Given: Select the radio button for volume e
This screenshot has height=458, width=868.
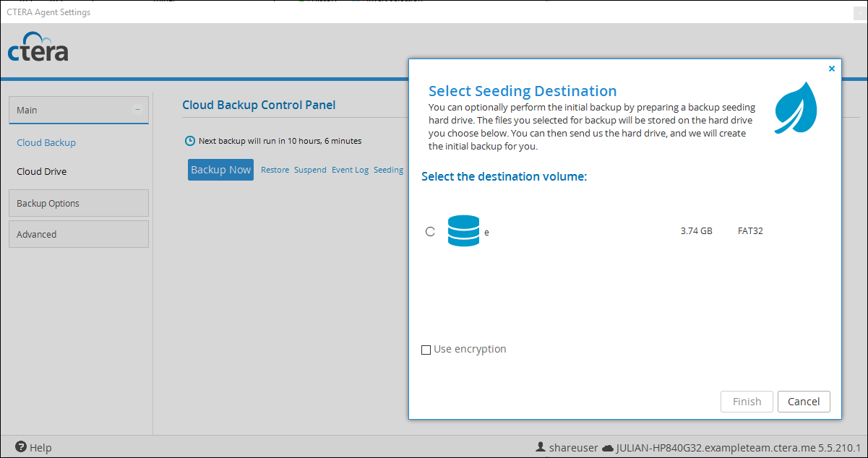Looking at the screenshot, I should coord(430,232).
